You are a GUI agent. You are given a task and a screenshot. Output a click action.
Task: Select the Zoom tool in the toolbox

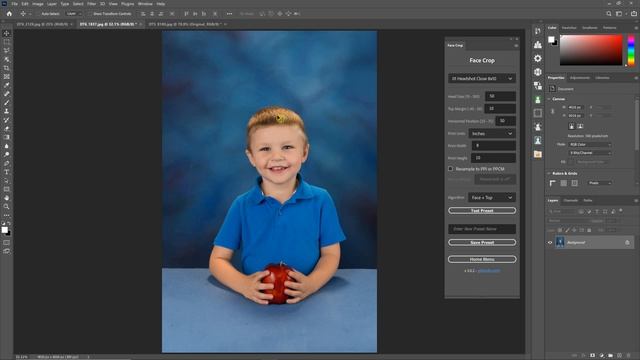7,207
